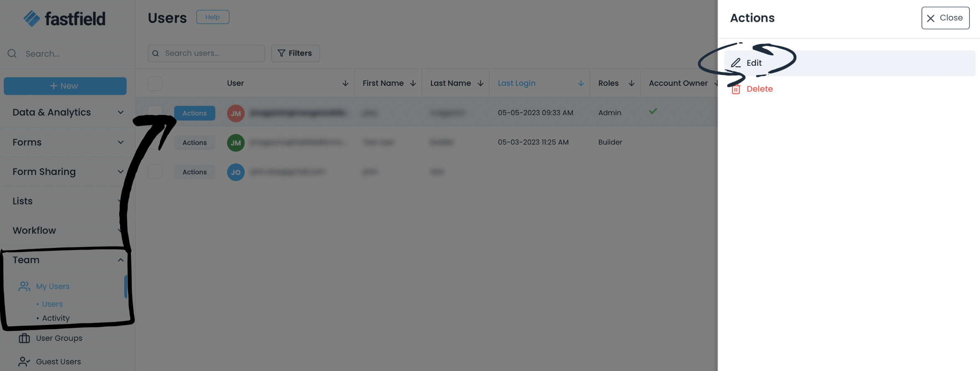
Task: Toggle the select-all users checkbox
Action: point(155,83)
